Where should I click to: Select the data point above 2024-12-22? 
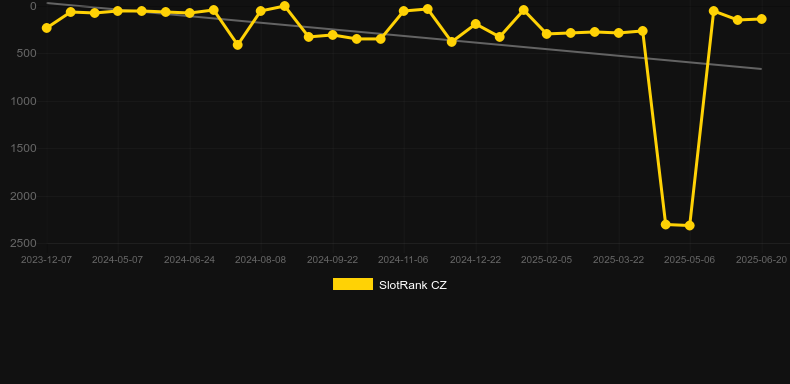(x=475, y=24)
